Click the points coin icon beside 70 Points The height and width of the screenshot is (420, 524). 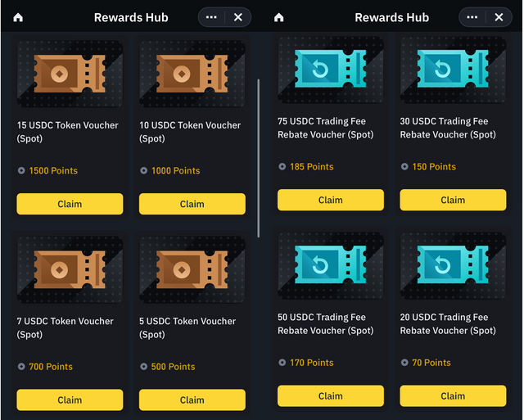pyautogui.click(x=404, y=363)
